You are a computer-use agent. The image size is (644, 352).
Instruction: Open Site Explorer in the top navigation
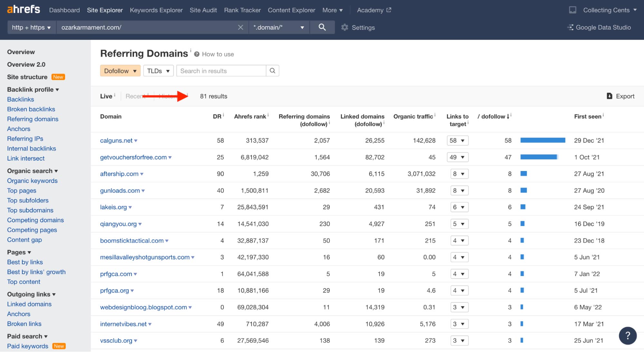coord(105,10)
